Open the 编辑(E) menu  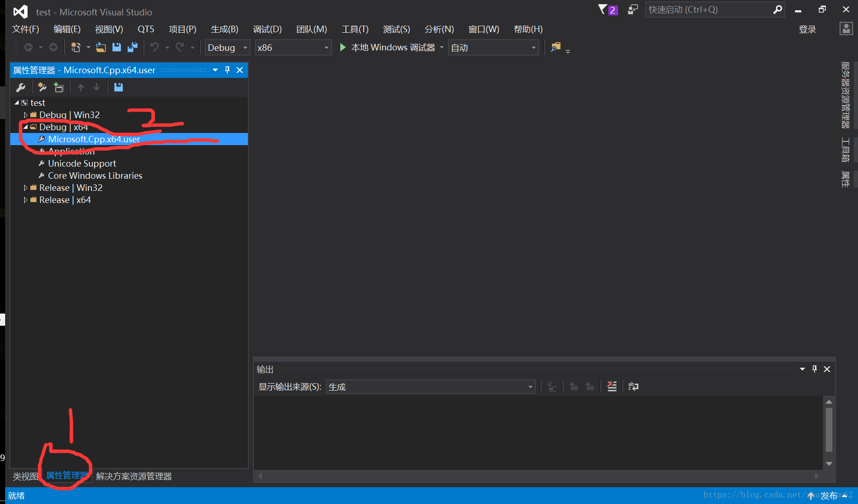(x=67, y=29)
